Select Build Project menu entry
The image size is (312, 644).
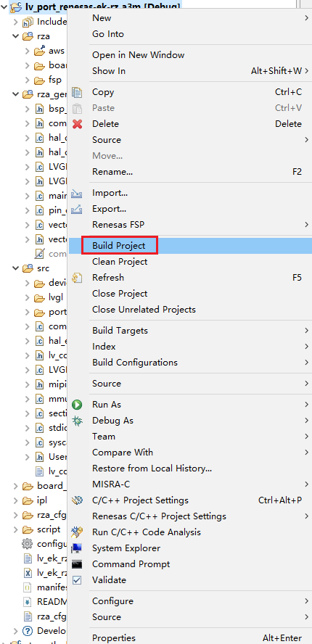[x=119, y=246]
